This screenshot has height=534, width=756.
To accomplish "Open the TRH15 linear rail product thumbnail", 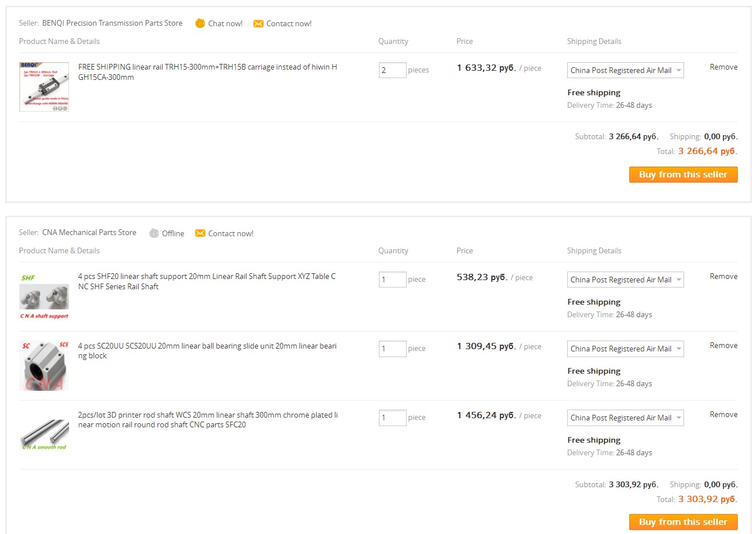I will click(44, 87).
